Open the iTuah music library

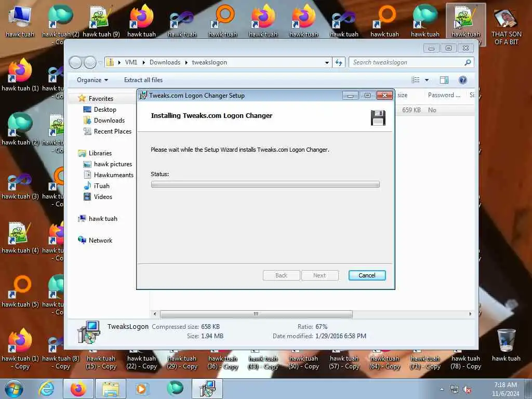coord(101,185)
